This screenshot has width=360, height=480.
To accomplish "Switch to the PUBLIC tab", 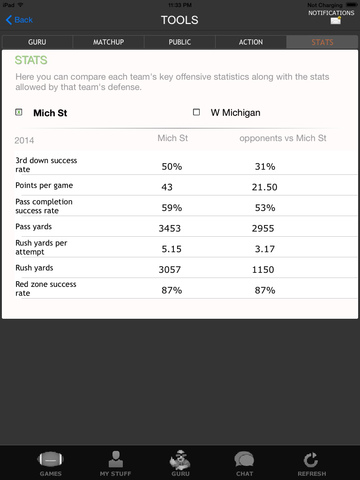I will pos(180,42).
